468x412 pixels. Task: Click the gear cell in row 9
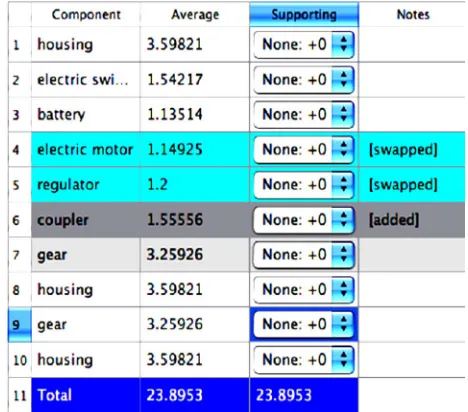(86, 325)
